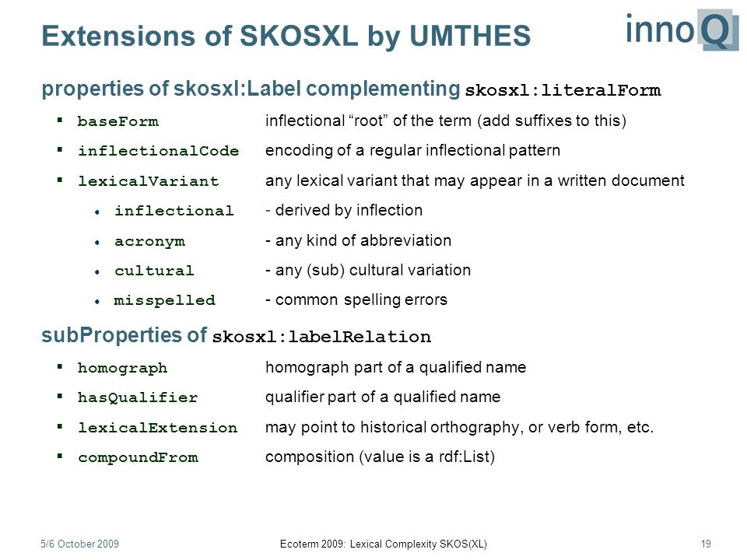Image resolution: width=747 pixels, height=560 pixels.
Task: Click the lexicalExtension term
Action: point(158,428)
